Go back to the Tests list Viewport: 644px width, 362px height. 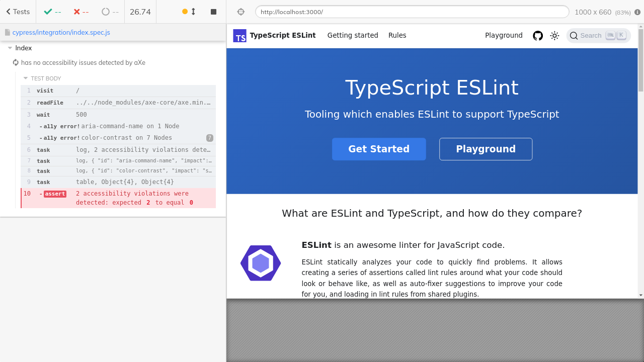click(18, 12)
